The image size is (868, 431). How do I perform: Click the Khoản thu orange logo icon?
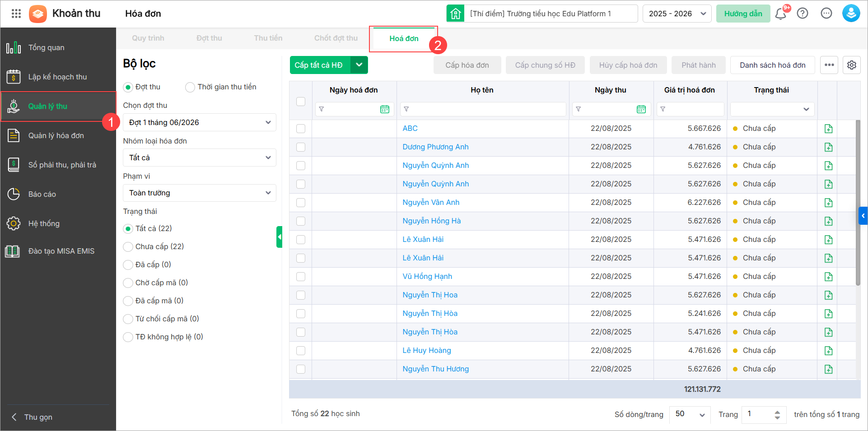click(x=38, y=14)
